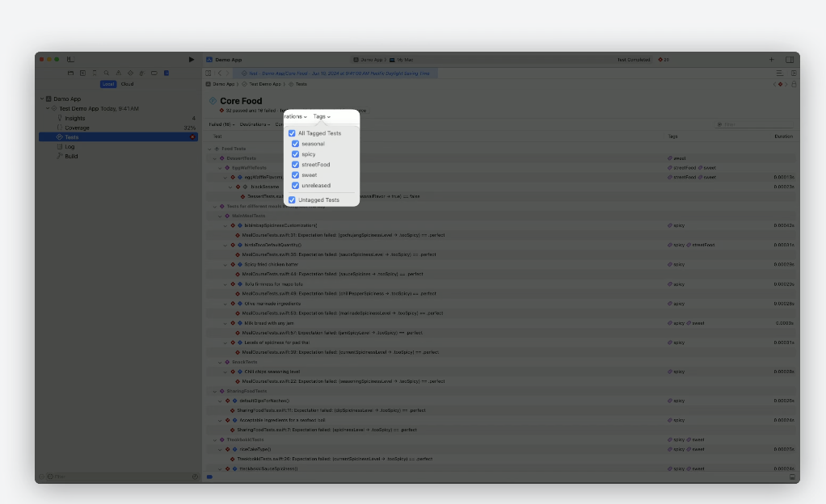Click the related items grid icon
Screen dimensions: 826x504
[209, 73]
